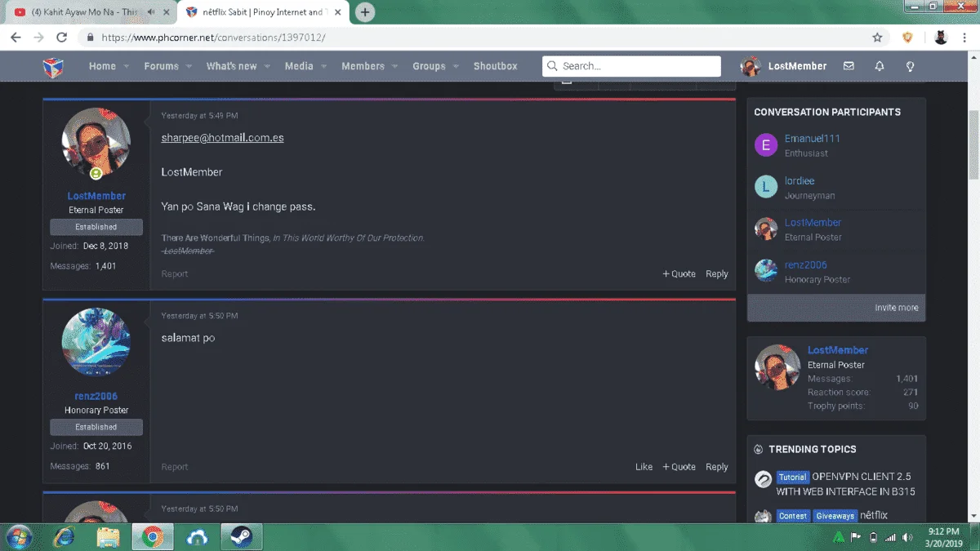Go back to previous page
Viewport: 980px width, 551px height.
point(16,38)
